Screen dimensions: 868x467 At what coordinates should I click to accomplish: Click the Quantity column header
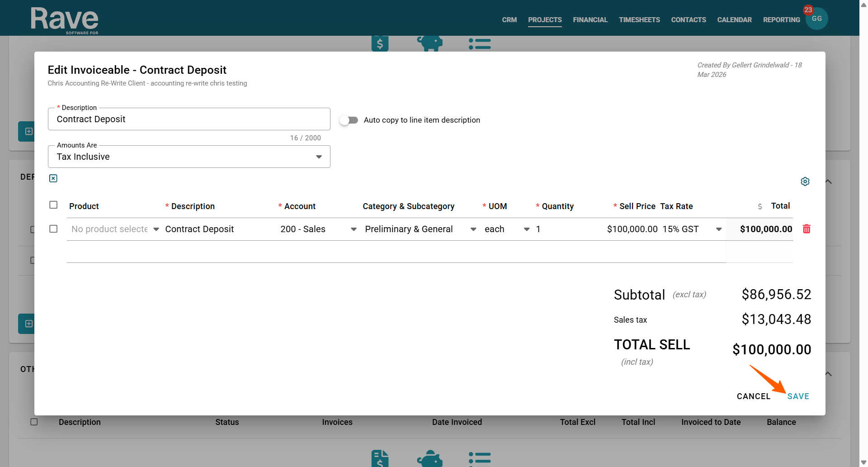[557, 206]
